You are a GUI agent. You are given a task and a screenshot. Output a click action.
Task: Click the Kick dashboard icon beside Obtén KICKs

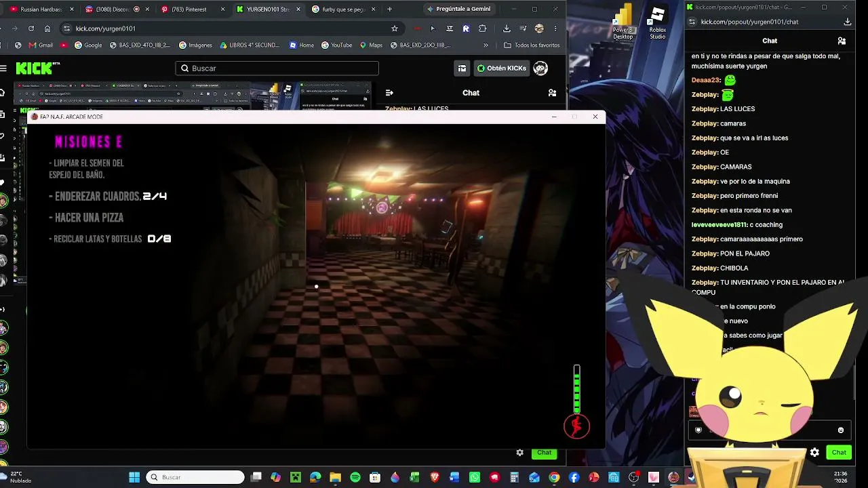point(462,68)
